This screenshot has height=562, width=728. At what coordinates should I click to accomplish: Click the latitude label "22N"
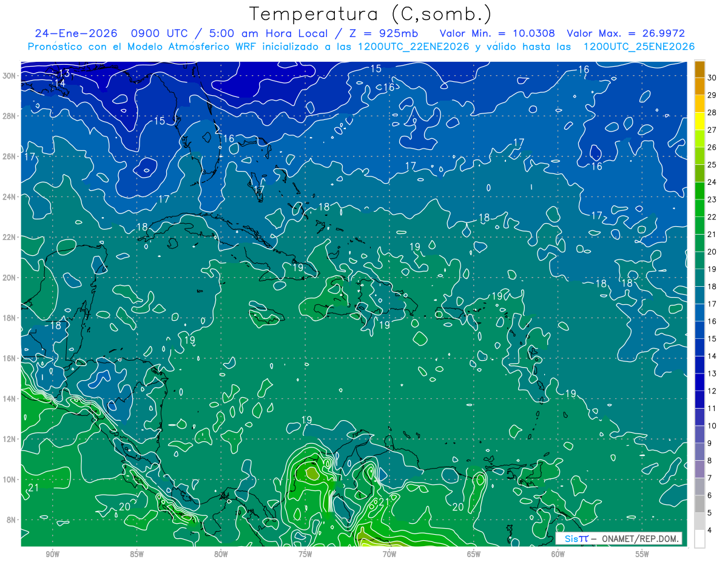pos(9,237)
